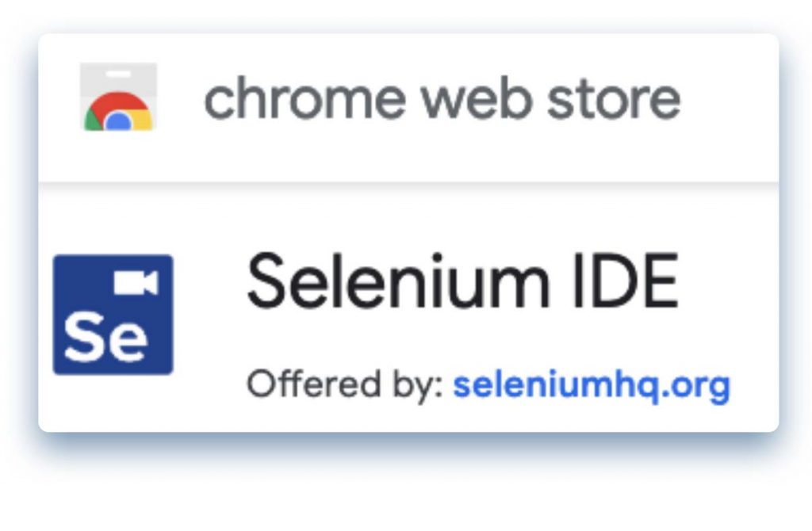Open the Selenium IDE extension icon
Image resolution: width=812 pixels, height=531 pixels.
[113, 314]
